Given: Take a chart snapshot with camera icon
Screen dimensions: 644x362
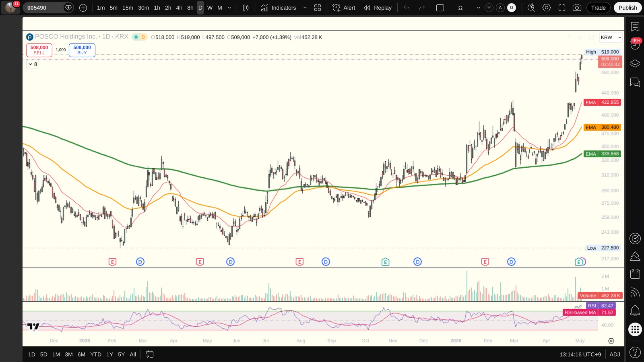Looking at the screenshot, I should (577, 8).
